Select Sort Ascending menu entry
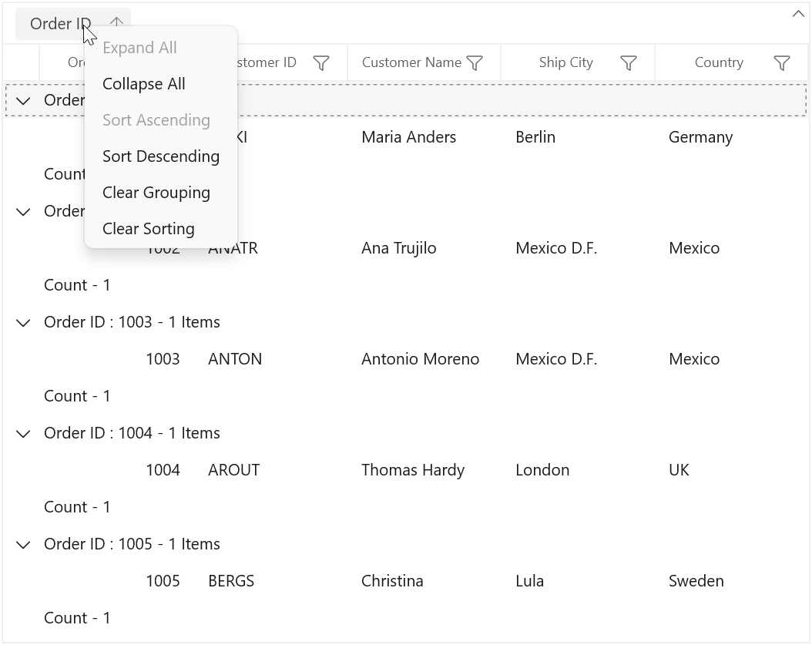Image resolution: width=812 pixels, height=645 pixels. (161, 120)
